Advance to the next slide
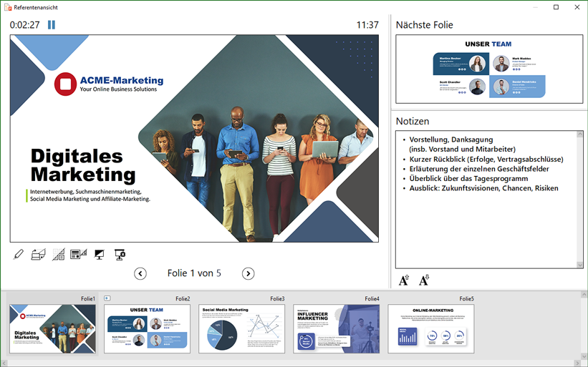The width and height of the screenshot is (588, 367). [x=249, y=274]
